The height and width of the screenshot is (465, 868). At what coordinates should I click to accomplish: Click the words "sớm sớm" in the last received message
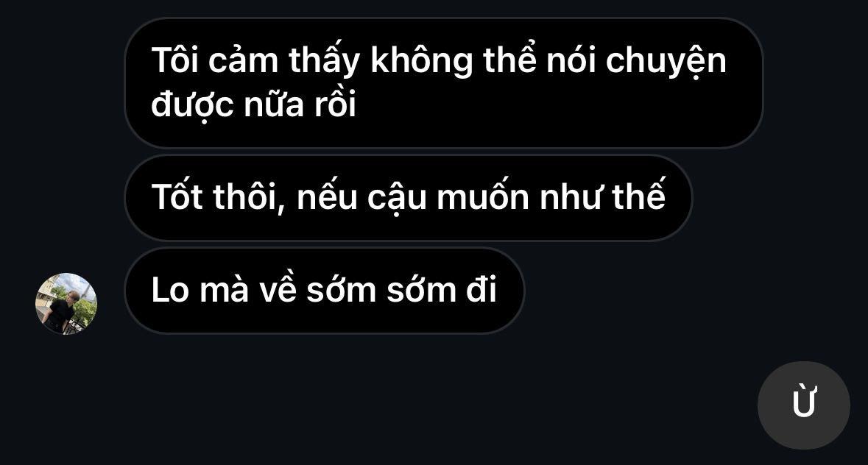pyautogui.click(x=381, y=288)
